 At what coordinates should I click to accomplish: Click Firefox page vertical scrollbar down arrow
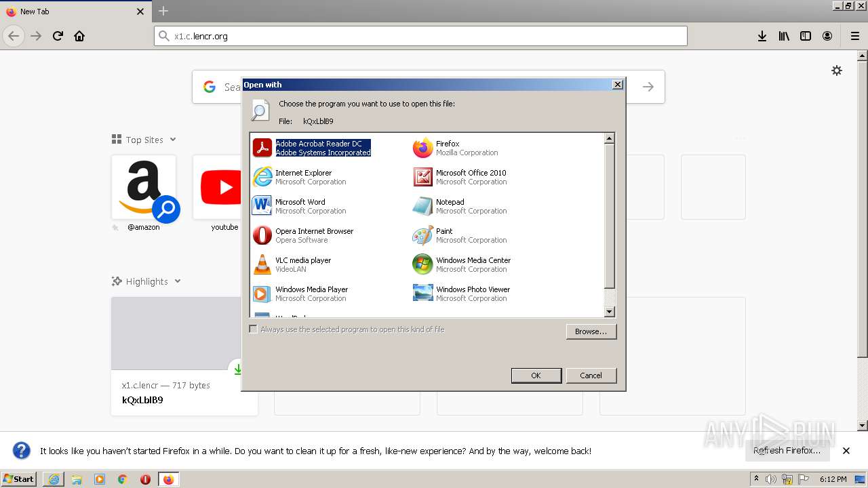coord(862,426)
